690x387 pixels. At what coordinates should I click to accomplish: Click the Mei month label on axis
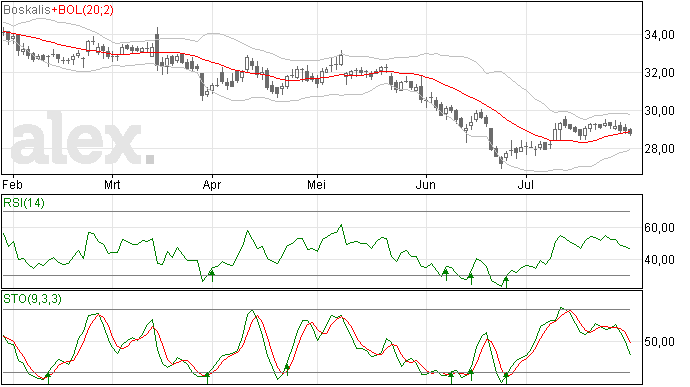pyautogui.click(x=316, y=184)
